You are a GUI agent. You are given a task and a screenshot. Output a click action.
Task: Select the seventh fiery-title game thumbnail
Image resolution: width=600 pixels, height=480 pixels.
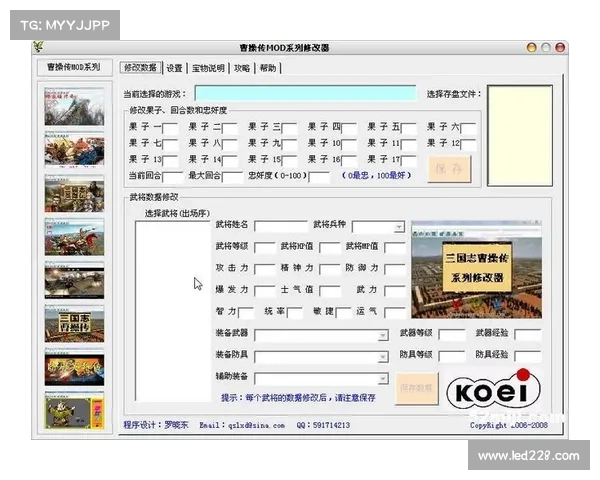tap(74, 367)
